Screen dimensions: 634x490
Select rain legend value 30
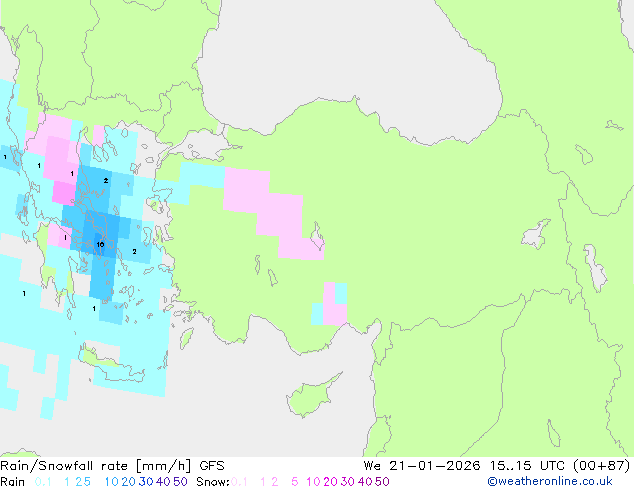click(x=146, y=482)
